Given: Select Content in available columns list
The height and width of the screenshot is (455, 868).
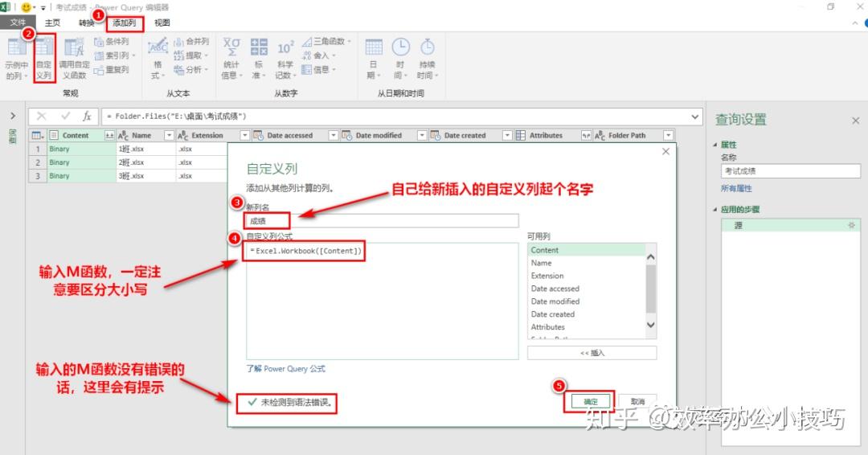Looking at the screenshot, I should 587,250.
